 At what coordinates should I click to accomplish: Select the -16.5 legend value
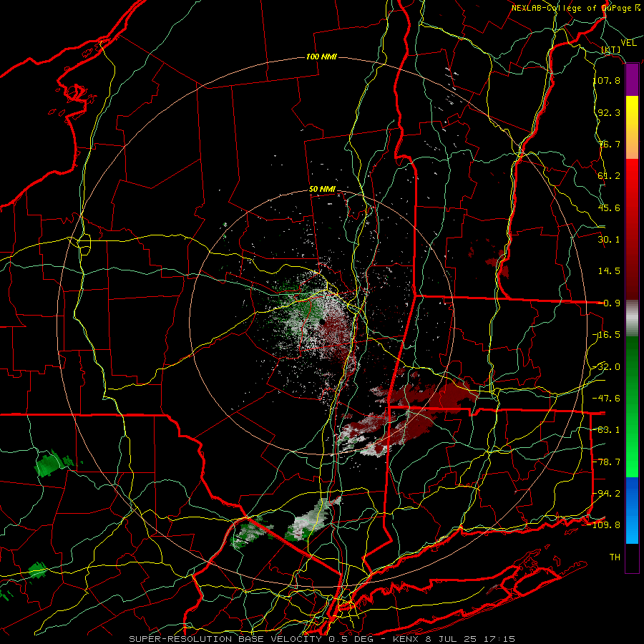tap(607, 335)
